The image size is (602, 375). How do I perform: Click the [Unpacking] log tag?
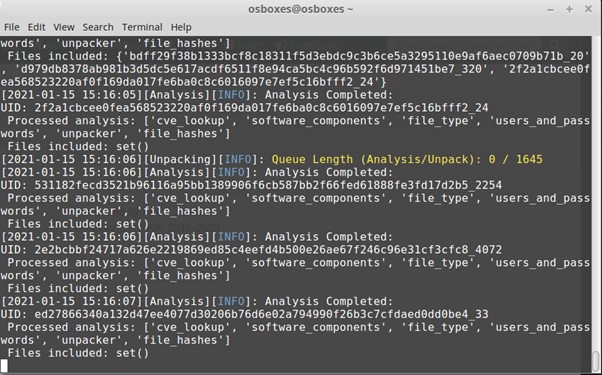click(x=180, y=159)
